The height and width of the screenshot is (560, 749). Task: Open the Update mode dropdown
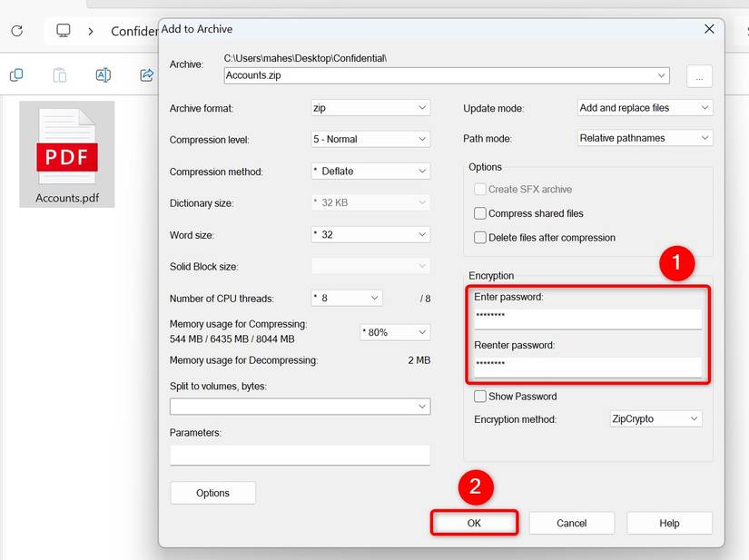tap(645, 108)
